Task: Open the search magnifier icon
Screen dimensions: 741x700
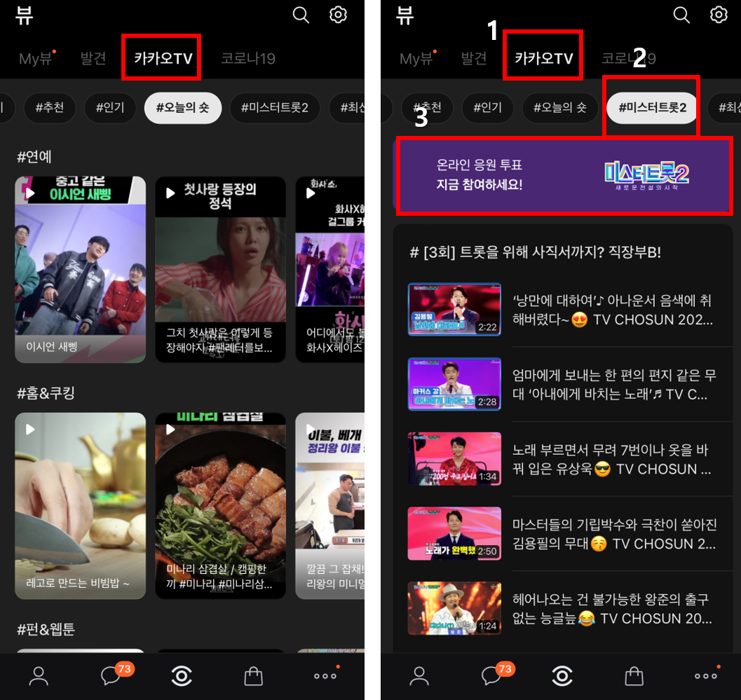Action: pyautogui.click(x=300, y=15)
